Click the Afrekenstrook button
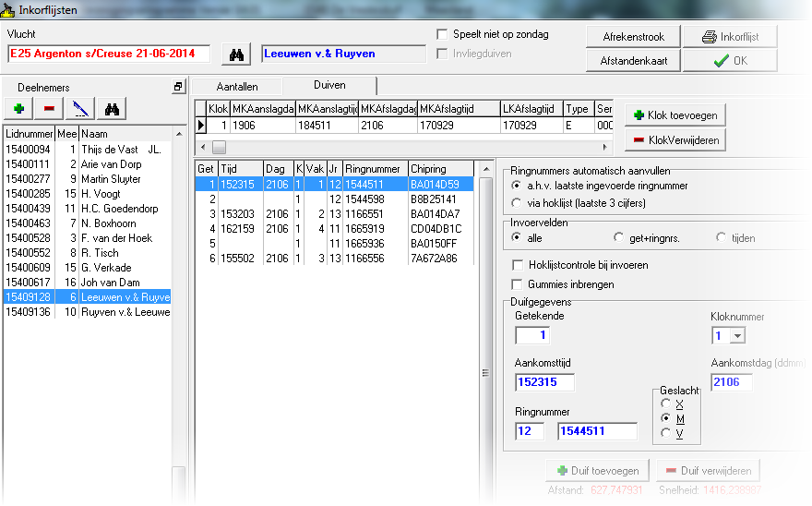 (x=633, y=37)
